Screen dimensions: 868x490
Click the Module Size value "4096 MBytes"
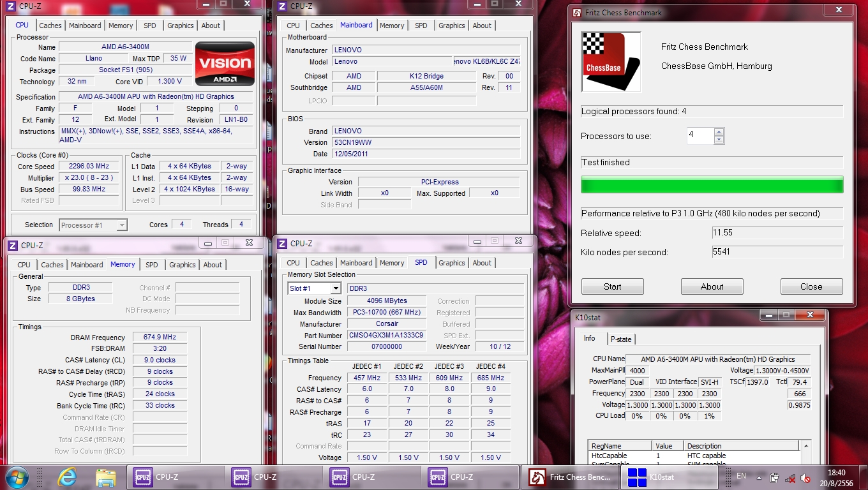coord(387,301)
